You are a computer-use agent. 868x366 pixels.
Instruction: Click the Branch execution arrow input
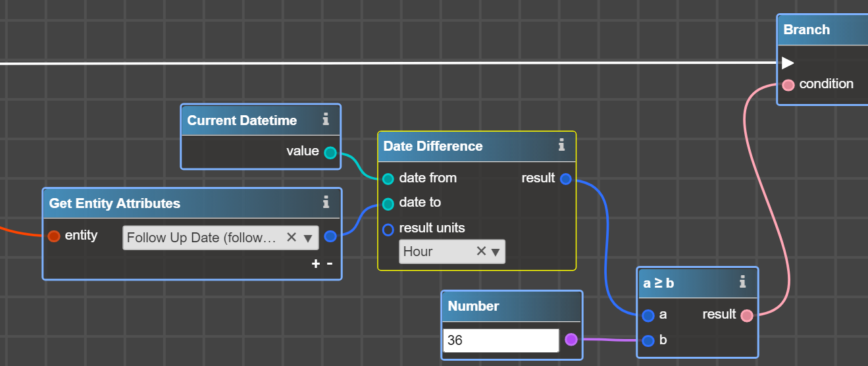click(788, 63)
